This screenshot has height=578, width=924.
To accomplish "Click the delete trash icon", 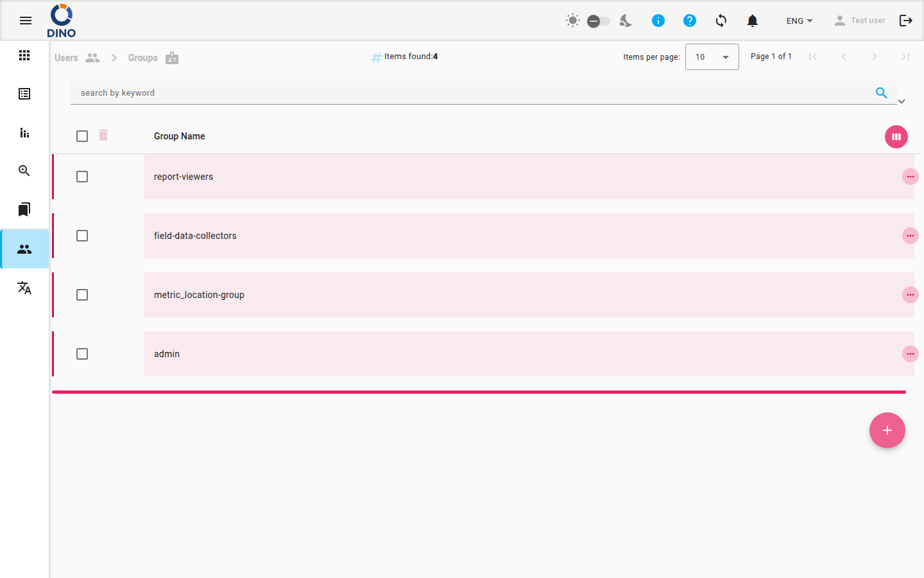I will coord(103,135).
